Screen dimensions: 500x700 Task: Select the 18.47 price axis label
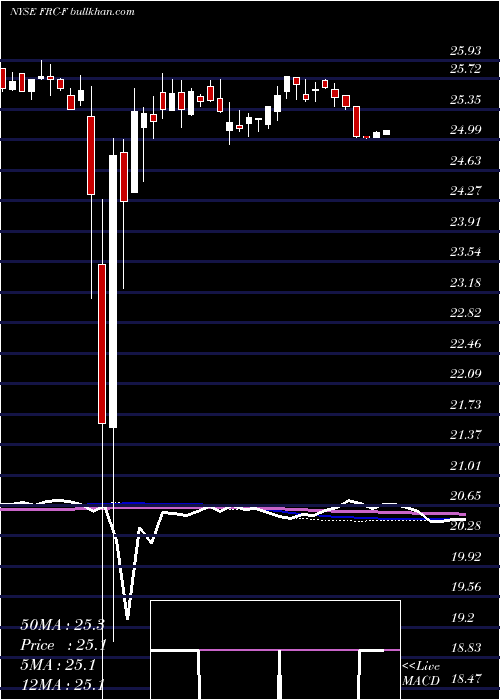(465, 679)
